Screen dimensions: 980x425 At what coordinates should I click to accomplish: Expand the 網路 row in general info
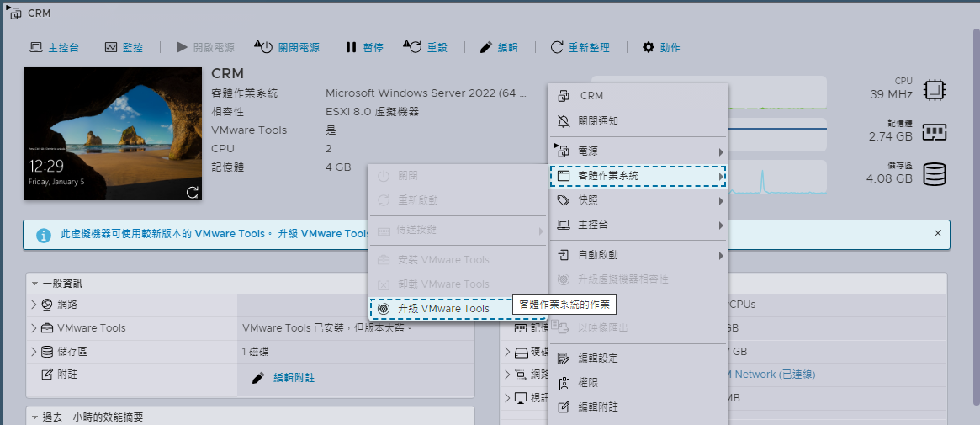tap(34, 304)
